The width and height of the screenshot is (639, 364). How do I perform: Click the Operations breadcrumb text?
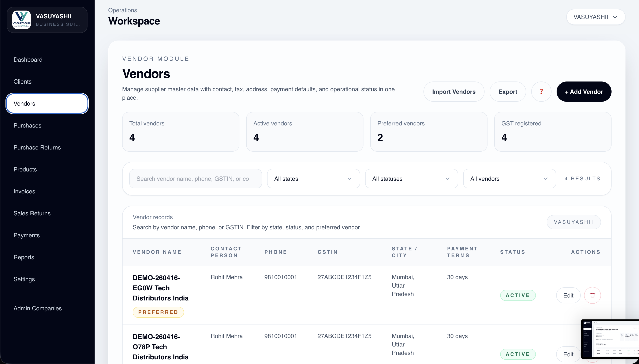pyautogui.click(x=122, y=10)
